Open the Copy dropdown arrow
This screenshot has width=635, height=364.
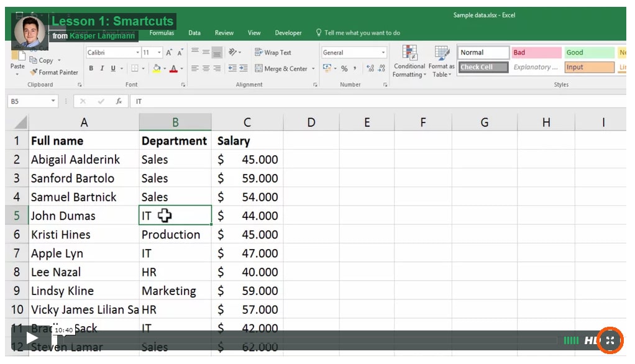click(x=59, y=60)
